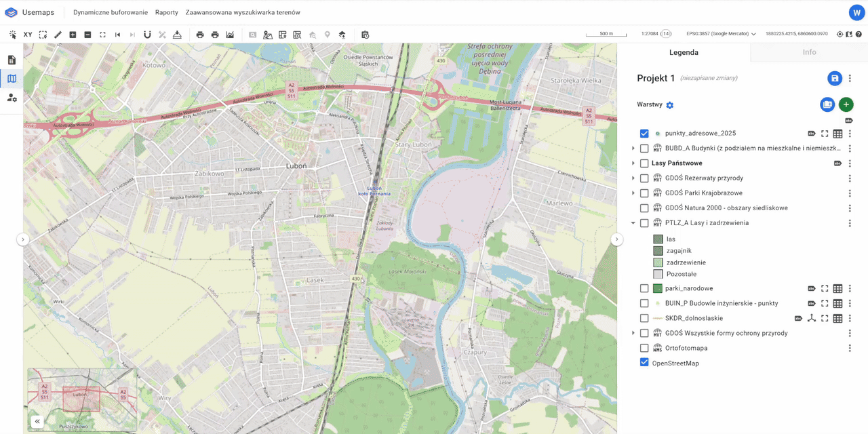The height and width of the screenshot is (434, 868).
Task: Open the Raporty menu
Action: tap(166, 12)
